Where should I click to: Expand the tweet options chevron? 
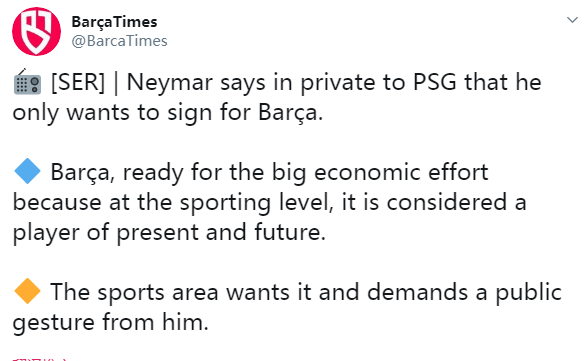572,20
